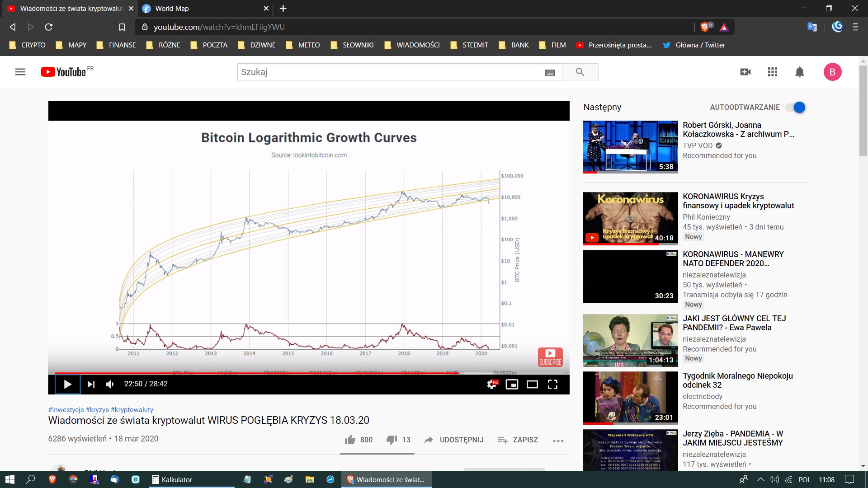Screen dimensions: 868x488
Task: Open File Explorer from taskbar
Action: [x=310, y=479]
